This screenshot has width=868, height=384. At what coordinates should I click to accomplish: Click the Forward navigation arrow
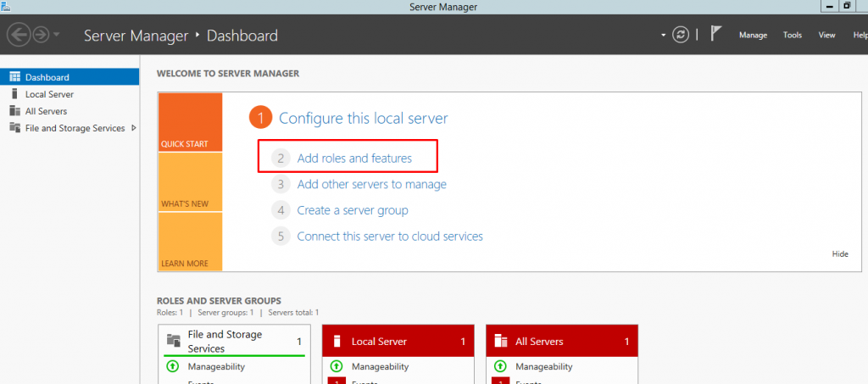(41, 36)
